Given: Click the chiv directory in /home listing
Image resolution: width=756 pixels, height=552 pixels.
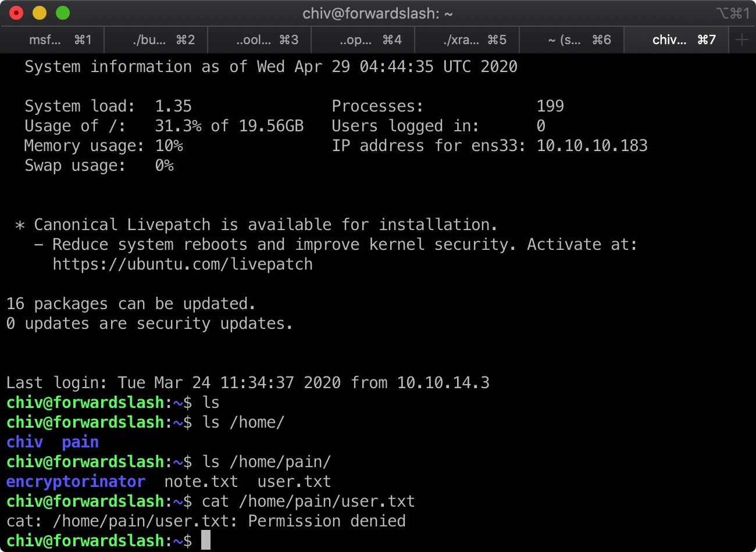Looking at the screenshot, I should coord(24,442).
